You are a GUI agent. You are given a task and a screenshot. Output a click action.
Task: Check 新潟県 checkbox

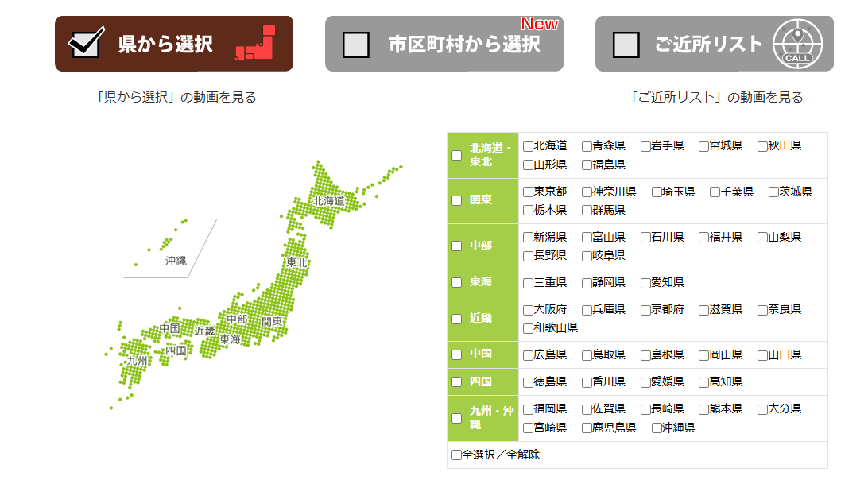click(x=528, y=238)
